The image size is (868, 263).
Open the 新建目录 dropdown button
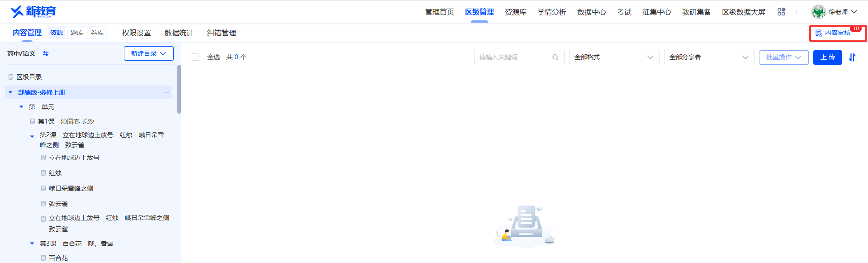(x=149, y=53)
